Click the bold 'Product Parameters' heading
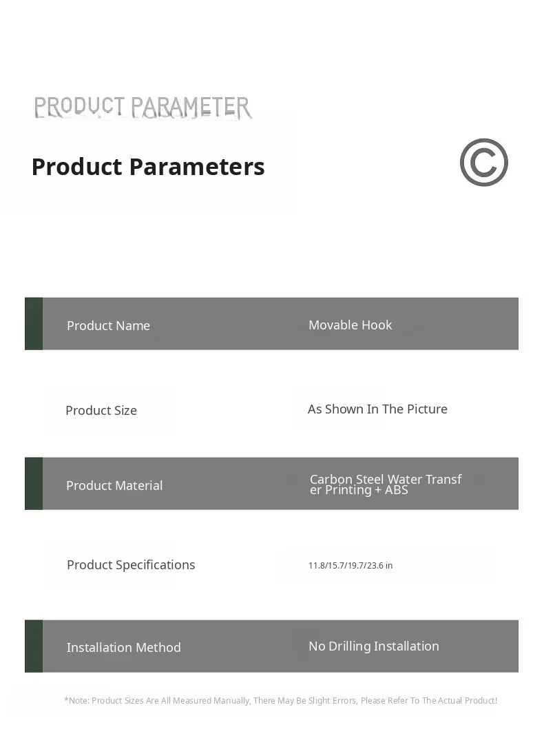The width and height of the screenshot is (544, 756). 148,167
